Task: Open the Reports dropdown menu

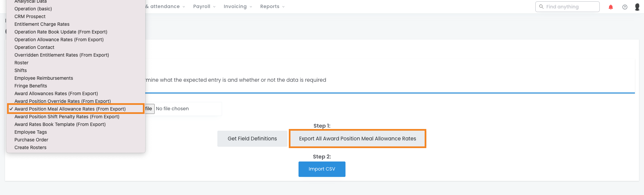Action: tap(272, 7)
